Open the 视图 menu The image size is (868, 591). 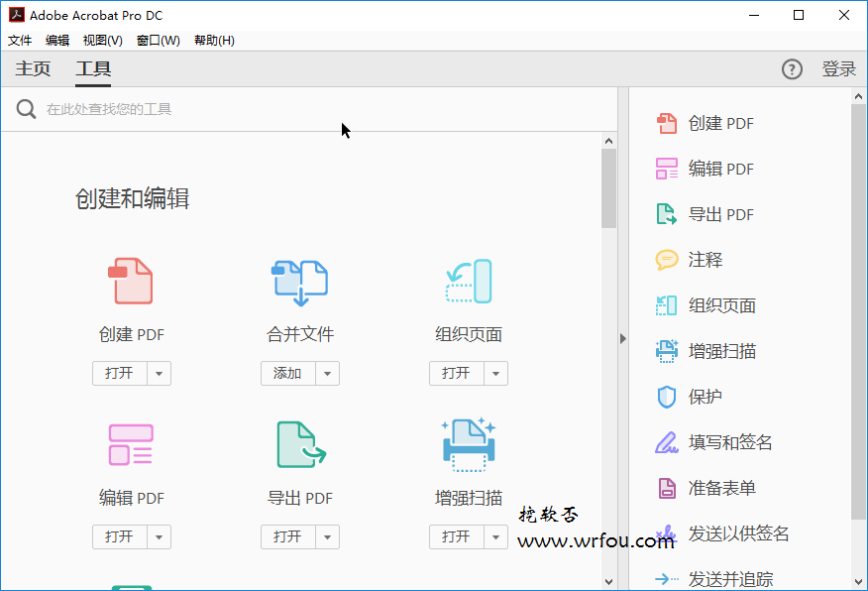click(102, 40)
